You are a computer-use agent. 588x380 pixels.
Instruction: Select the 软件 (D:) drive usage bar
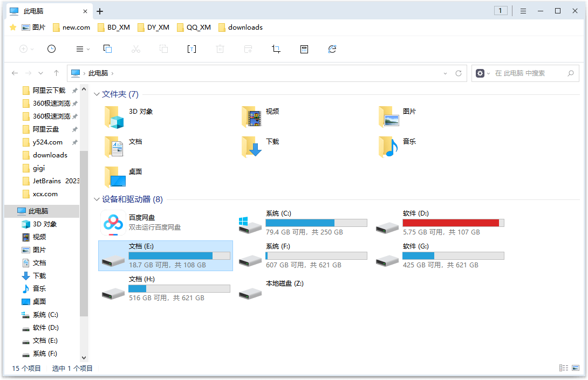tap(453, 223)
